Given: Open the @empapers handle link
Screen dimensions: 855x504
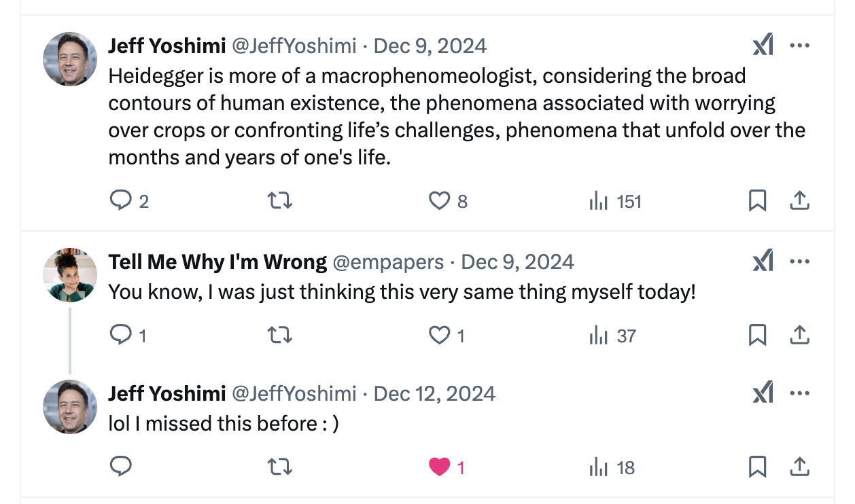Looking at the screenshot, I should pyautogui.click(x=389, y=262).
